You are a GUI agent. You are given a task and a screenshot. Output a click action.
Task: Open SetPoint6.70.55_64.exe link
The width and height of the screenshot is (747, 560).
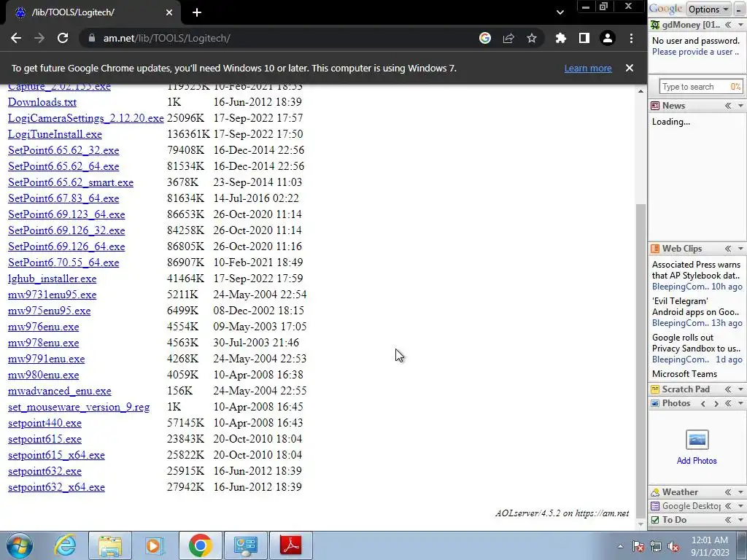[x=63, y=262]
